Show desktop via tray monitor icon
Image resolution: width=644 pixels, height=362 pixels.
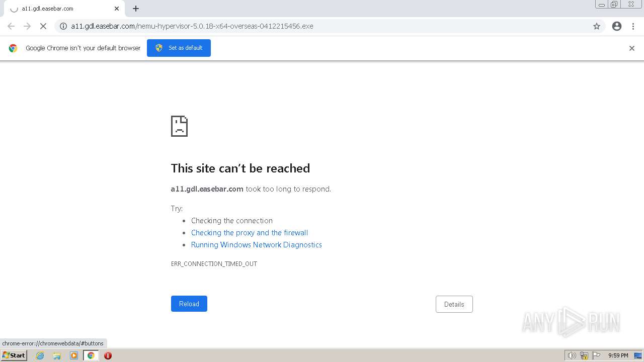click(x=638, y=355)
